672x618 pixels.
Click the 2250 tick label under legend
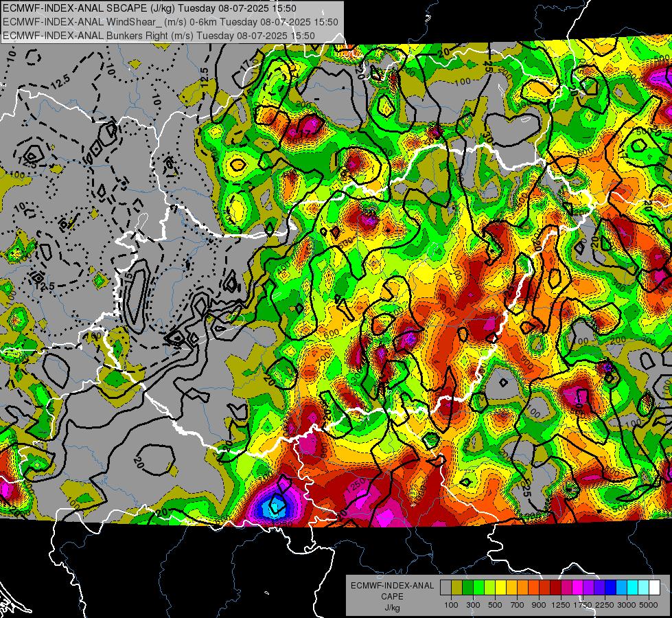tap(605, 605)
